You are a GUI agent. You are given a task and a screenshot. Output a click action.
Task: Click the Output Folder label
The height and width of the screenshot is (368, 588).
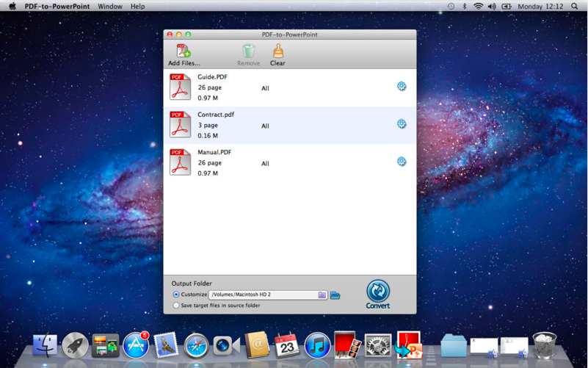[x=192, y=284]
